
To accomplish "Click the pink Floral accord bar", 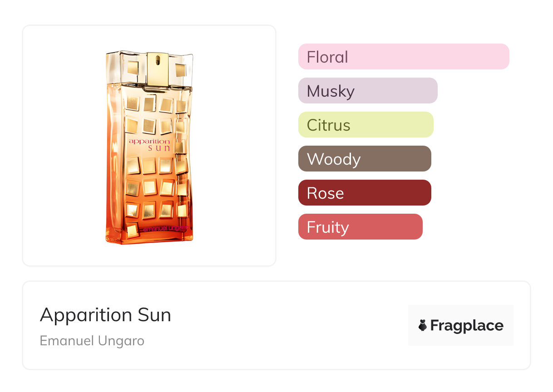I will (403, 57).
